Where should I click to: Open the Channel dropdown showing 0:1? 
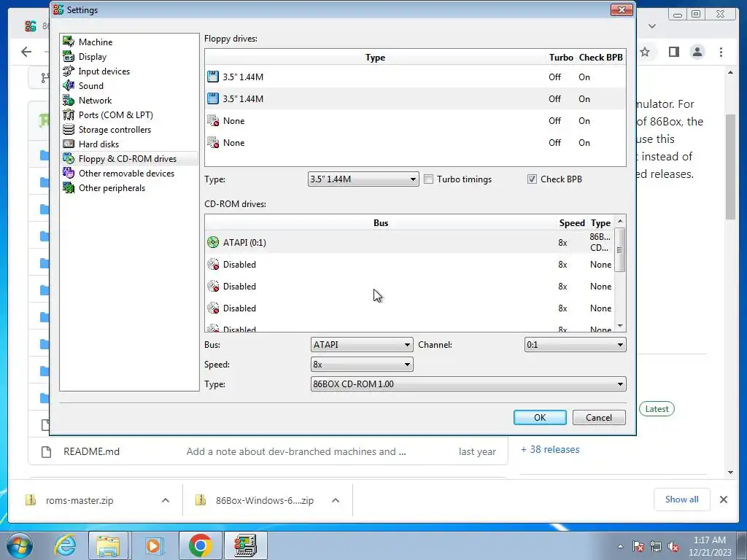click(575, 345)
